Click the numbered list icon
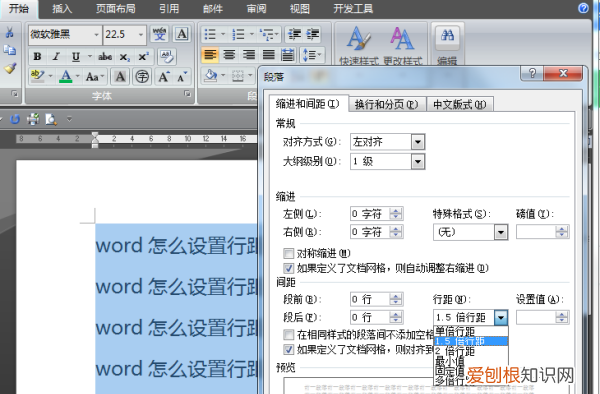The height and width of the screenshot is (394, 600). [238, 34]
